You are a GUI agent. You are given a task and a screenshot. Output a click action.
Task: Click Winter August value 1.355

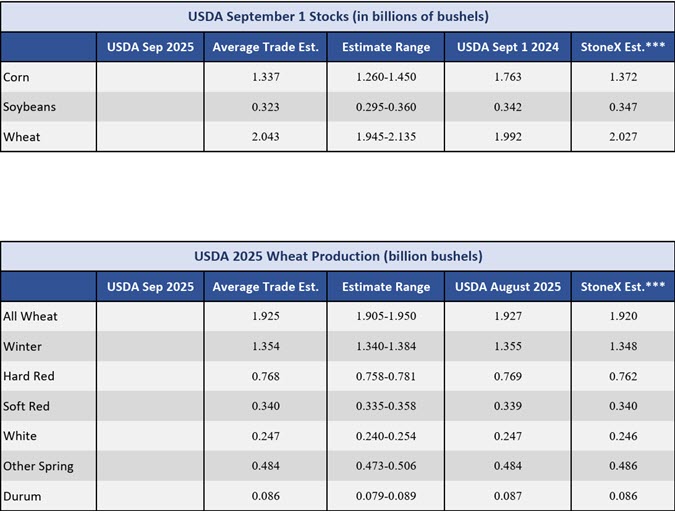(508, 346)
